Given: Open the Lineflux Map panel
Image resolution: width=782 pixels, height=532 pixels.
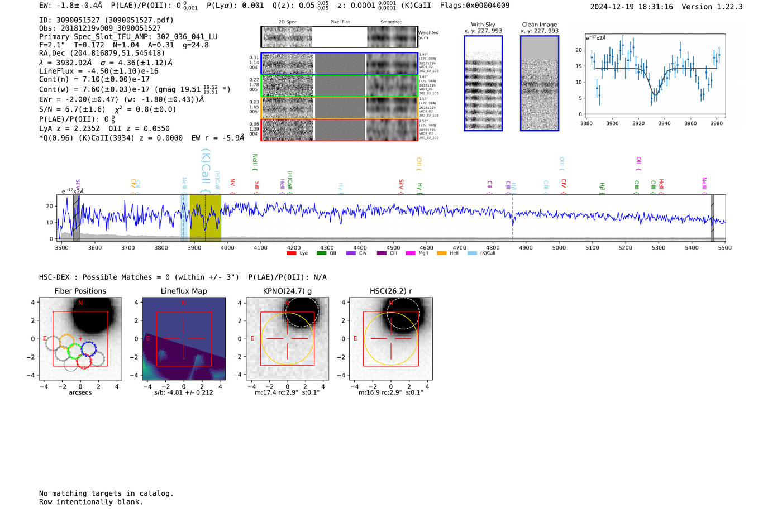Looking at the screenshot, I should [x=184, y=339].
